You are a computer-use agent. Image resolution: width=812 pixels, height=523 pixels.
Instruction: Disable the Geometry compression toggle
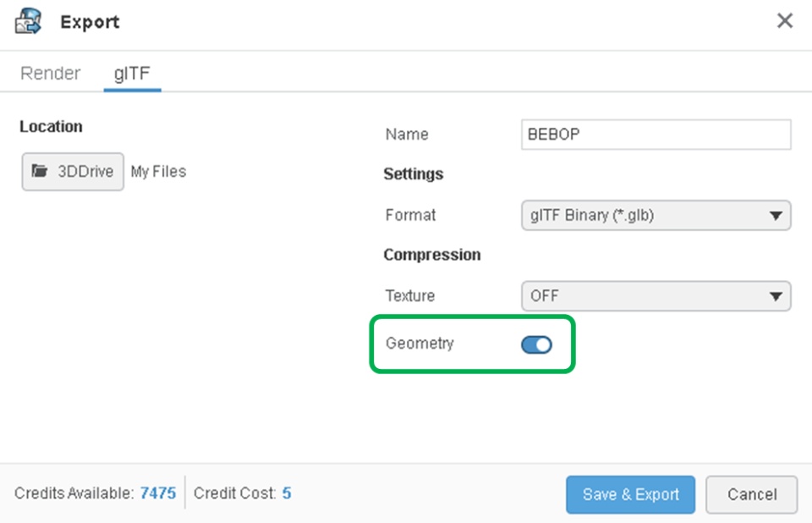pyautogui.click(x=536, y=344)
